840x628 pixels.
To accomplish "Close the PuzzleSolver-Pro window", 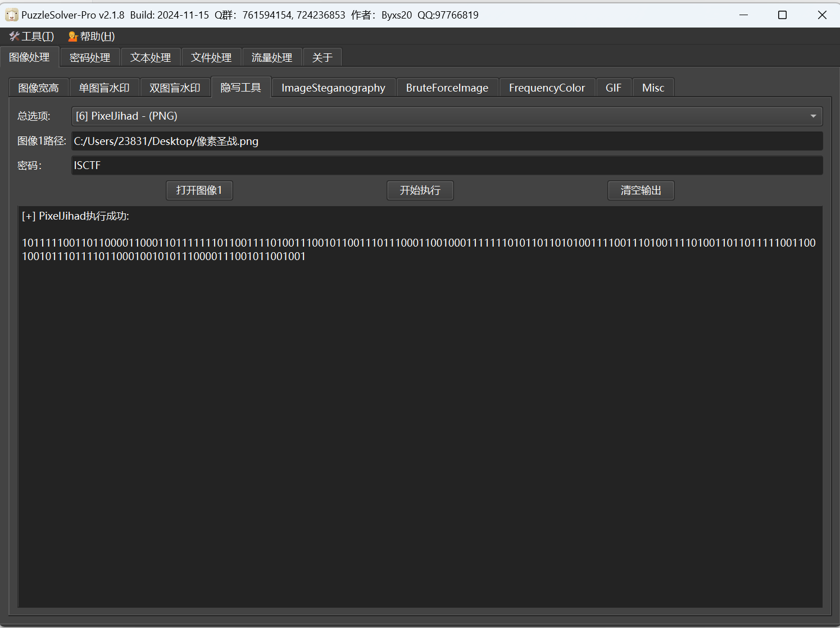I will tap(822, 15).
